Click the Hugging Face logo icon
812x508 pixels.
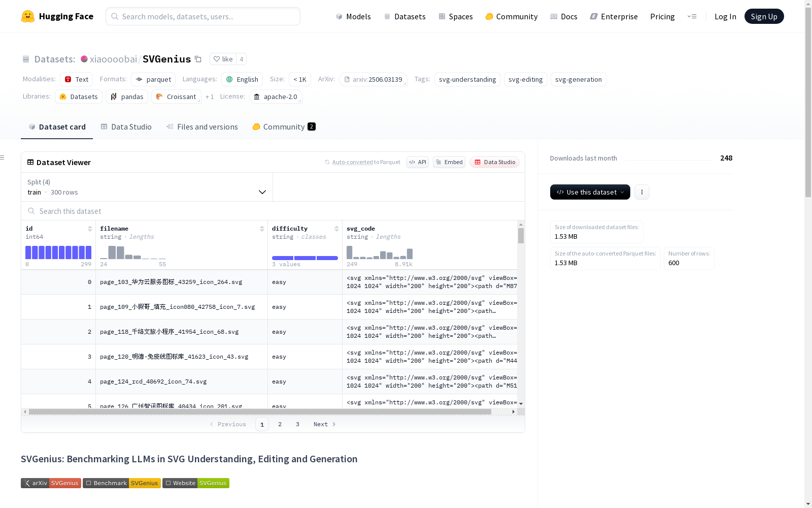click(x=28, y=16)
